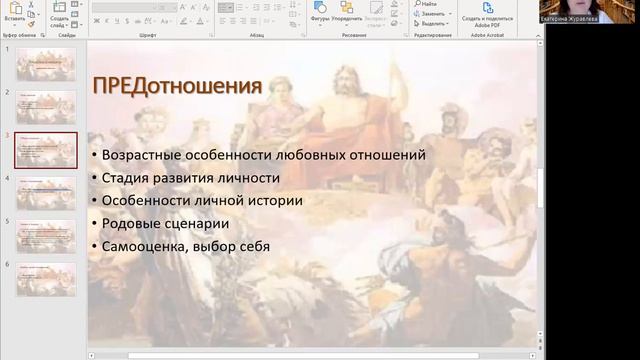Open the Section dropdown in Слайды group

[x=77, y=25]
